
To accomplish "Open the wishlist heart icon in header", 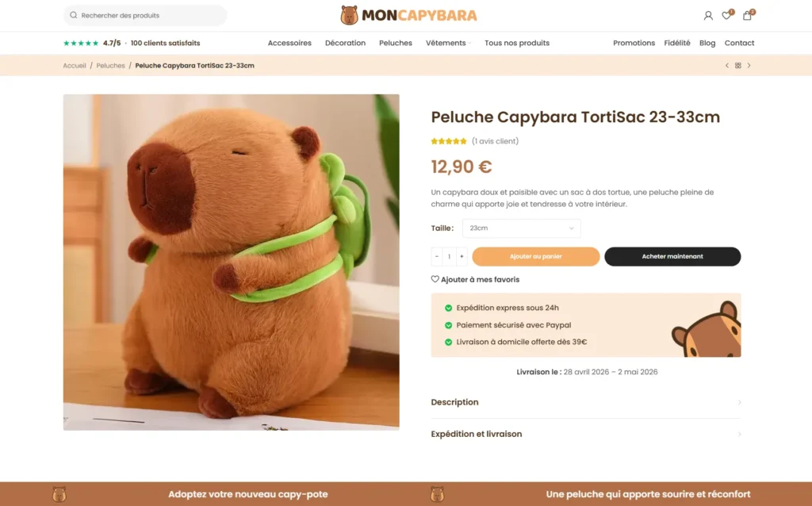I will tap(727, 15).
